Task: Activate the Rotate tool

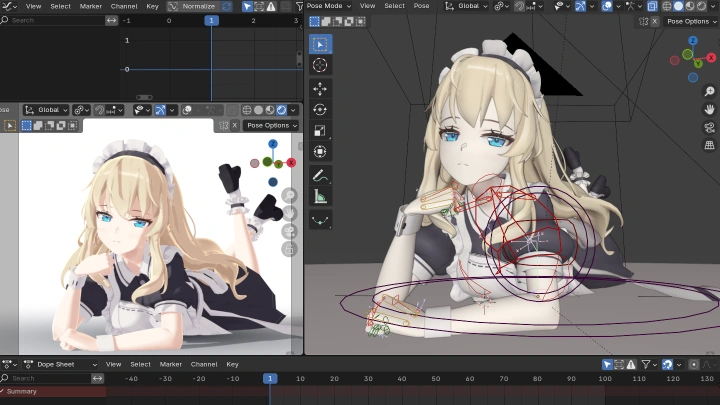Action: pyautogui.click(x=320, y=109)
